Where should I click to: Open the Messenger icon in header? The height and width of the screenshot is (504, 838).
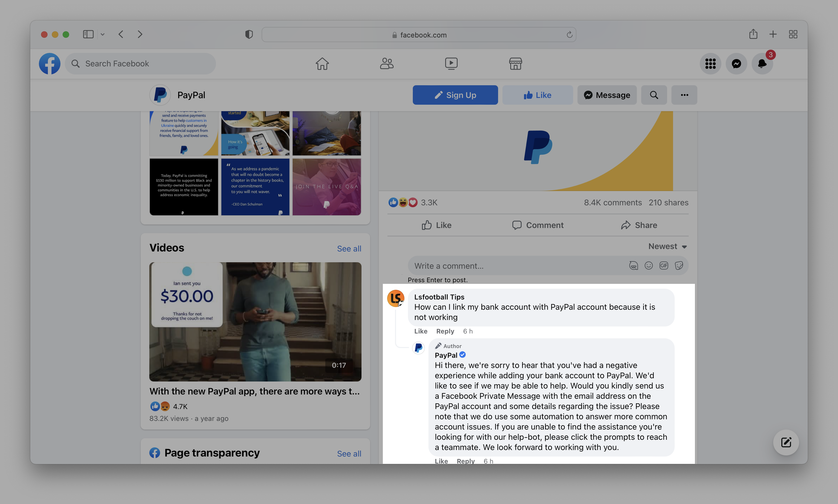coord(736,63)
